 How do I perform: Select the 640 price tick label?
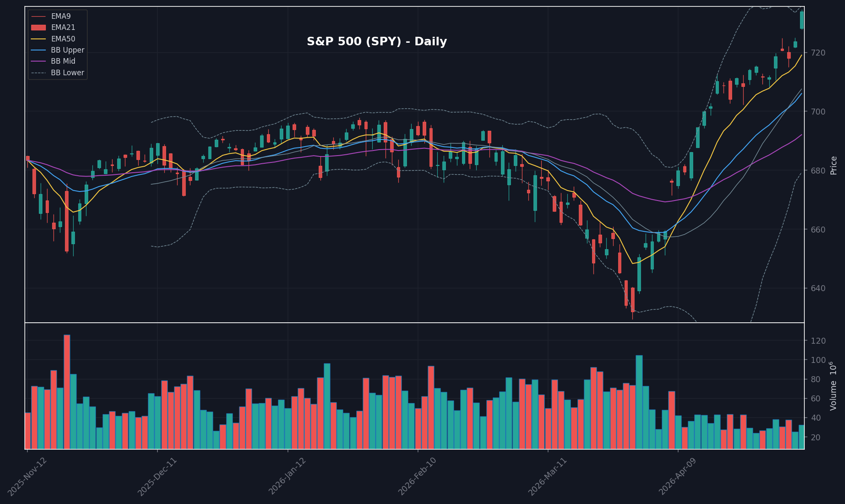(x=818, y=288)
